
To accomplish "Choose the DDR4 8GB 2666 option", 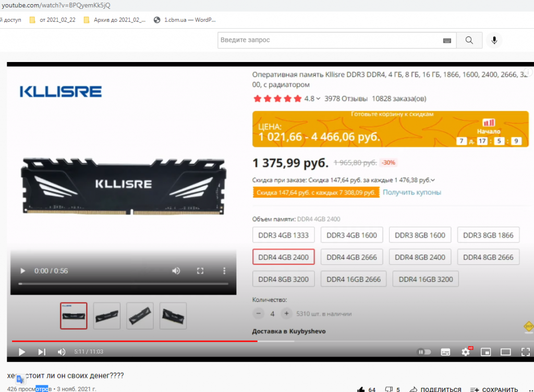I will coord(488,258).
